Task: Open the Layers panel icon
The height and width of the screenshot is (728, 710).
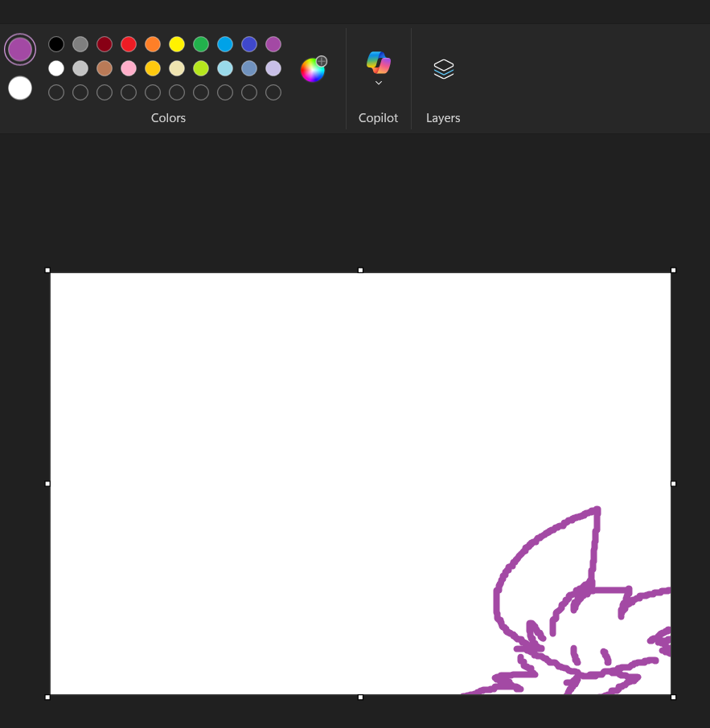Action: tap(444, 69)
